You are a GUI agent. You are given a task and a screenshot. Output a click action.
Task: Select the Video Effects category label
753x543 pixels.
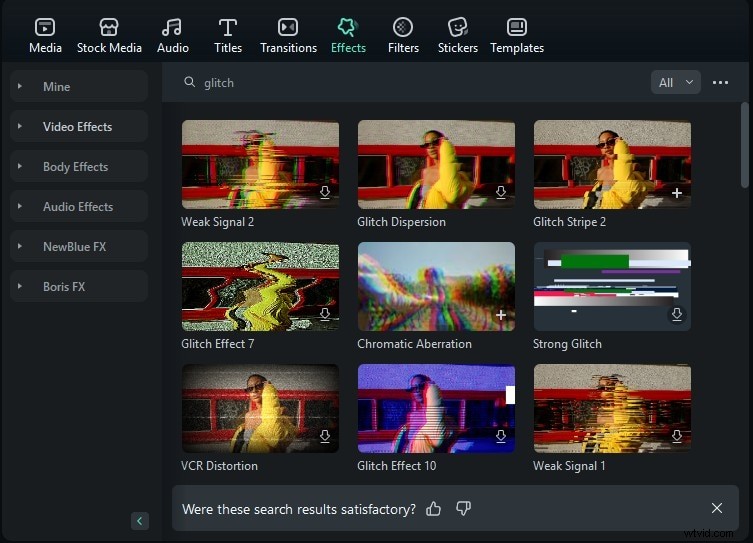[x=77, y=126]
